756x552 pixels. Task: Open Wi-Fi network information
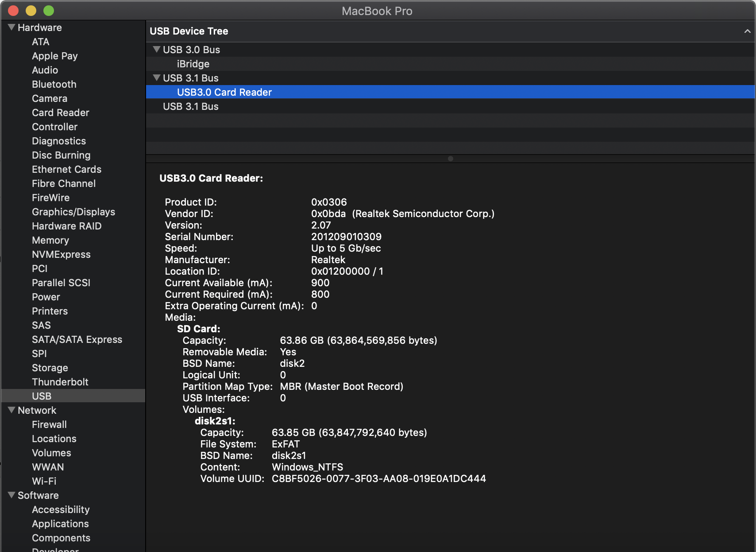click(44, 481)
